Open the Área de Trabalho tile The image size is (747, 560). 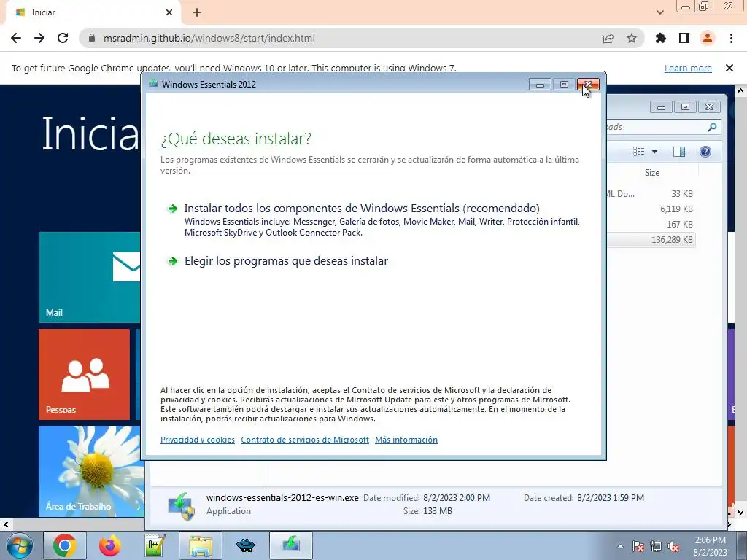click(90, 472)
